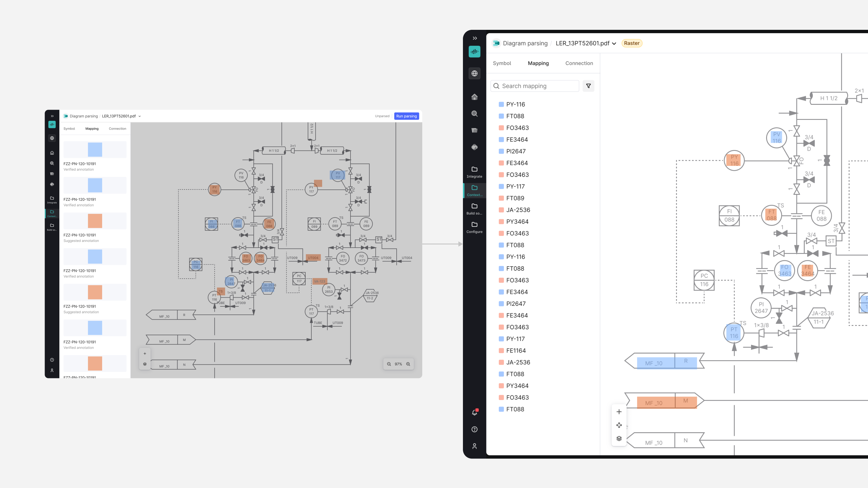Click the filter icon beside Search mapping
The width and height of the screenshot is (868, 488).
588,86
